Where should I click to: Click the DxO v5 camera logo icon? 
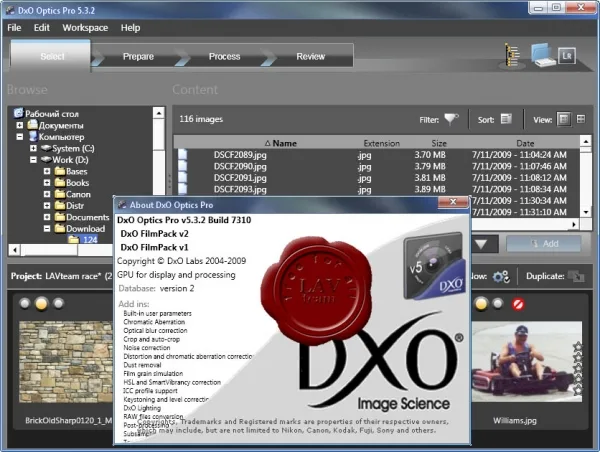pyautogui.click(x=434, y=266)
